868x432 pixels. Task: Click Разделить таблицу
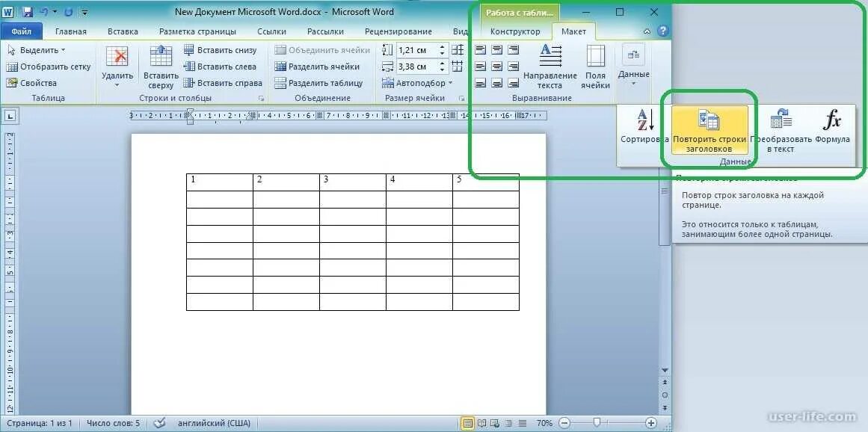318,83
